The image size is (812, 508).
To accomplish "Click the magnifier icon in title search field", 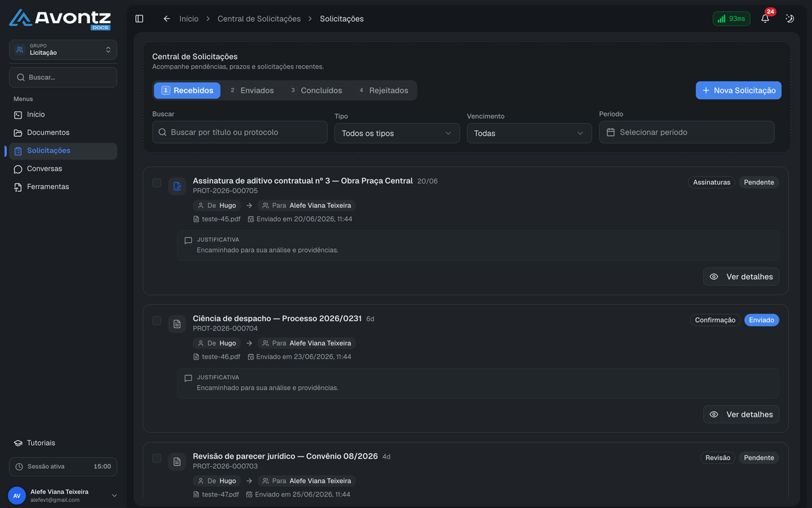I will point(162,132).
